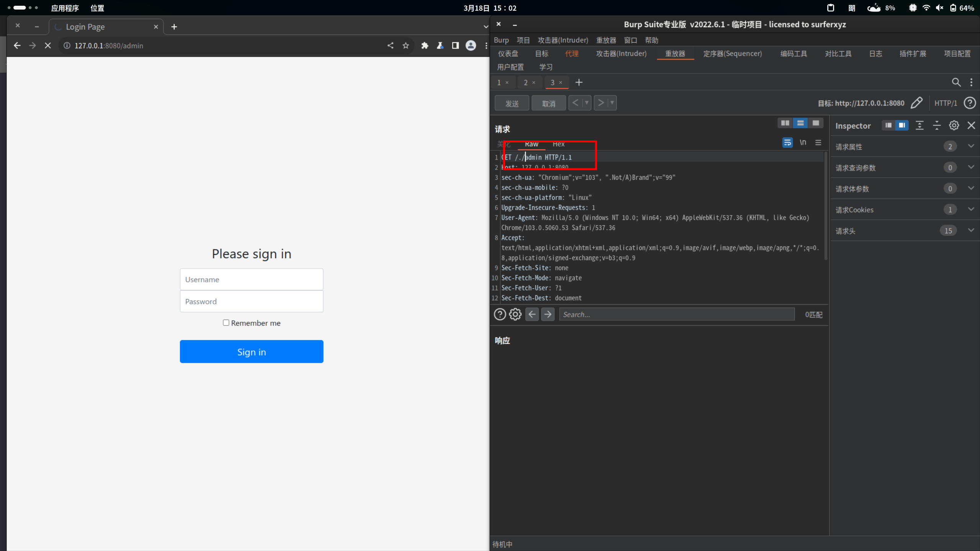
Task: Open history dropdown beside back button
Action: (587, 103)
